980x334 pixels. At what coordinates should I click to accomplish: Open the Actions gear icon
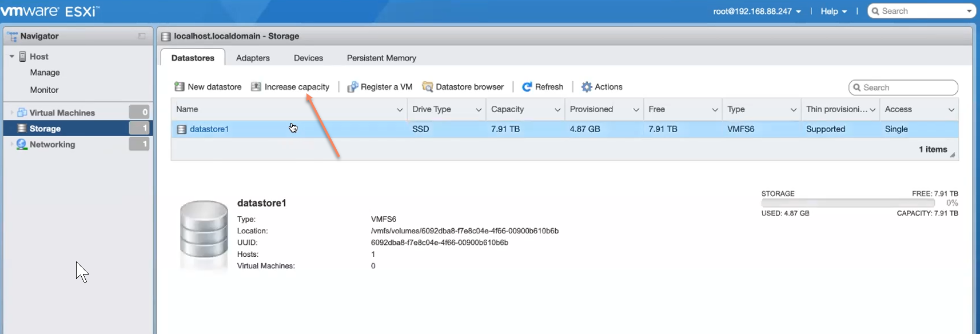pos(587,87)
